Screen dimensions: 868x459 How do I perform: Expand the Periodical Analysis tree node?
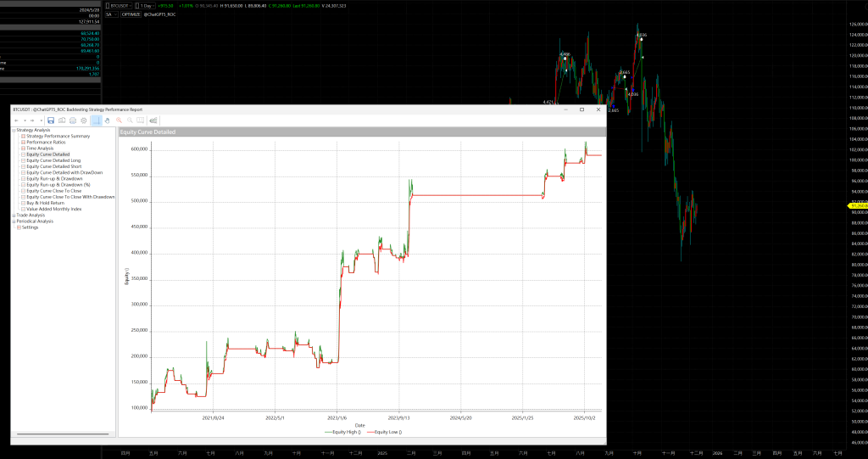[x=14, y=221]
